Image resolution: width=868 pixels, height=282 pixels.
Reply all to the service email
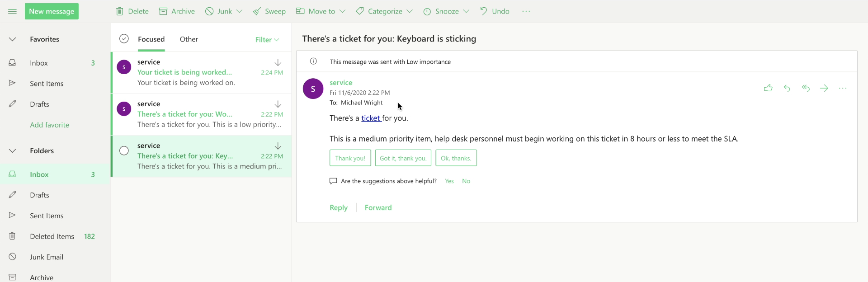pos(806,88)
